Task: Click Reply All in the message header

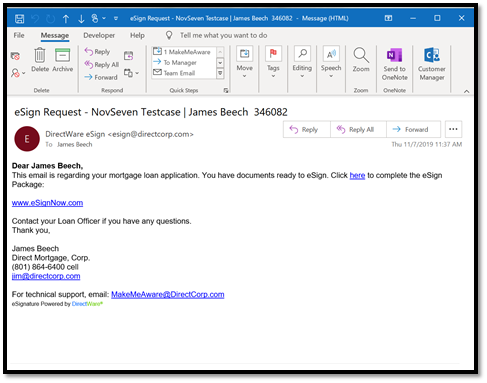Action: coord(358,129)
